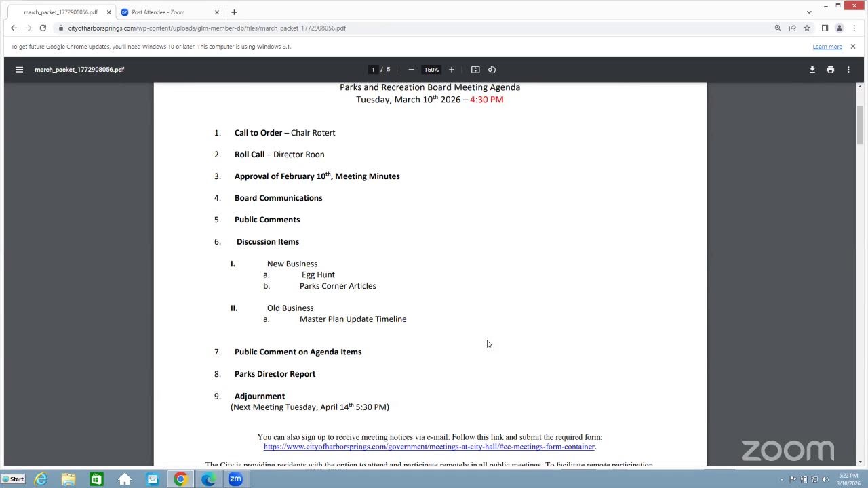Click Learn more about Chrome updates
This screenshot has height=488, width=868.
pyautogui.click(x=827, y=47)
